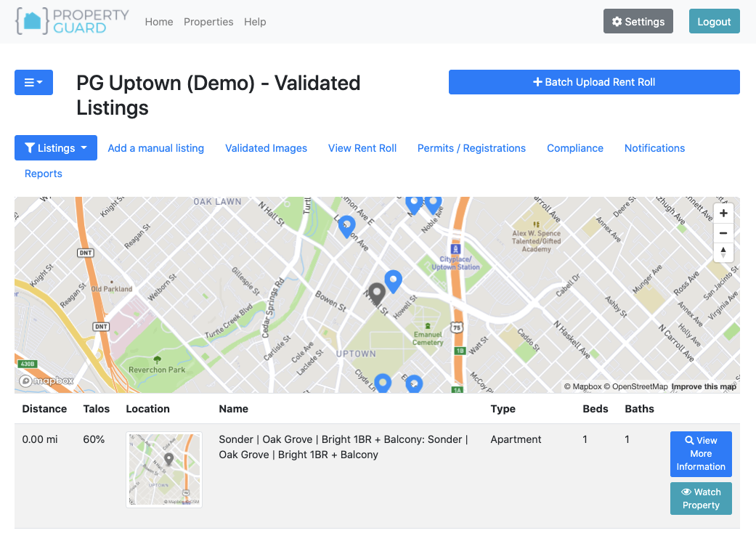Image resolution: width=756 pixels, height=533 pixels.
Task: Click the Mapbox logo on the map
Action: click(42, 381)
